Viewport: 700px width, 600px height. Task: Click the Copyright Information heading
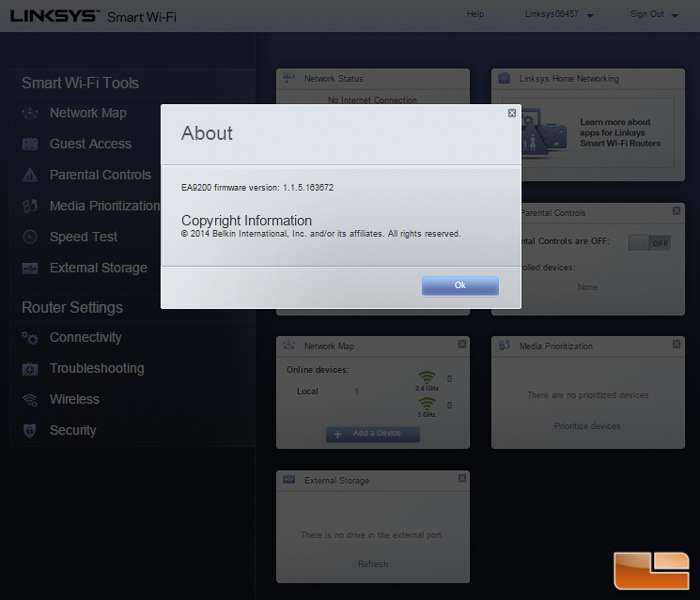tap(246, 221)
